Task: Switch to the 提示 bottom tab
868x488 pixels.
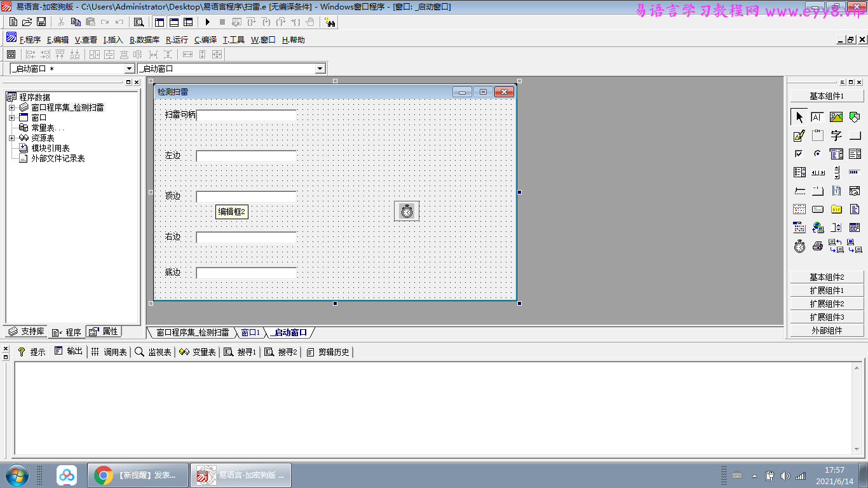Action: point(32,351)
